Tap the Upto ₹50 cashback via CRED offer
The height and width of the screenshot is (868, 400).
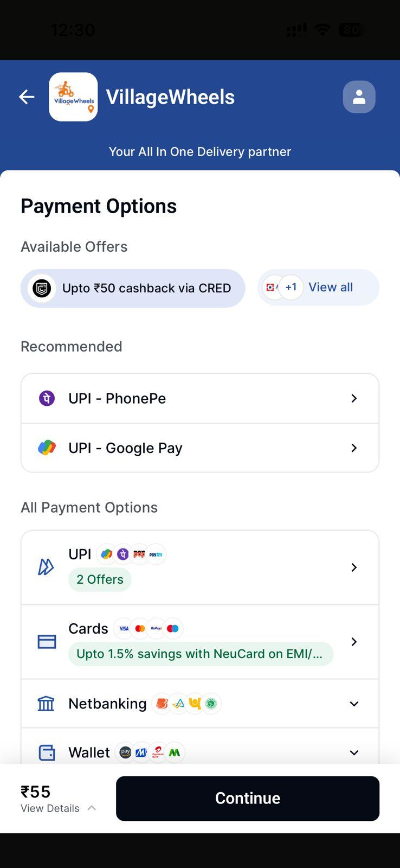(x=133, y=288)
